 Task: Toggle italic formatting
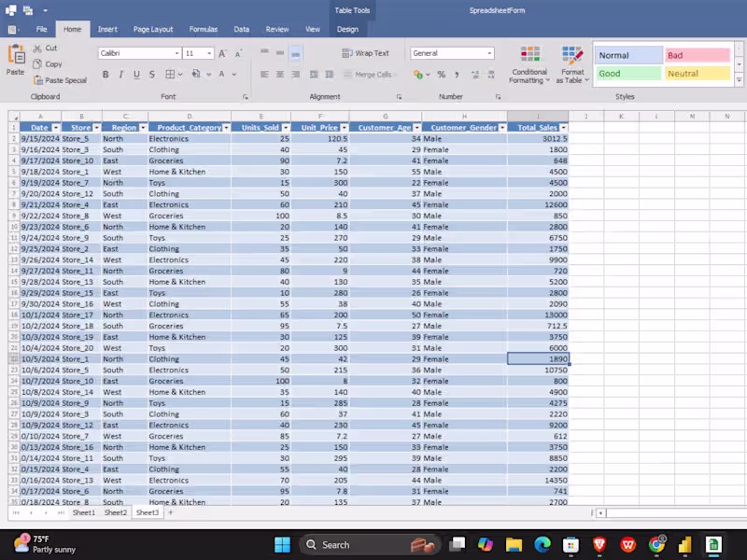[121, 74]
